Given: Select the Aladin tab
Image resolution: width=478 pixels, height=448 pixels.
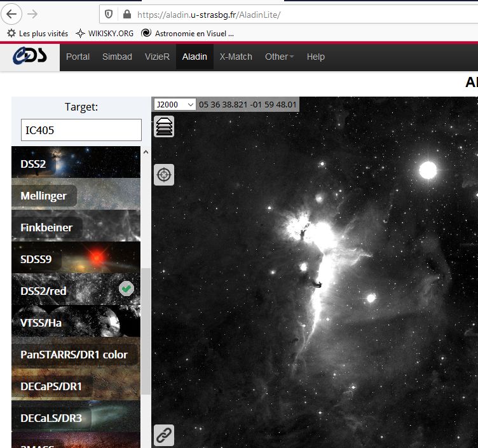Looking at the screenshot, I should pyautogui.click(x=195, y=57).
